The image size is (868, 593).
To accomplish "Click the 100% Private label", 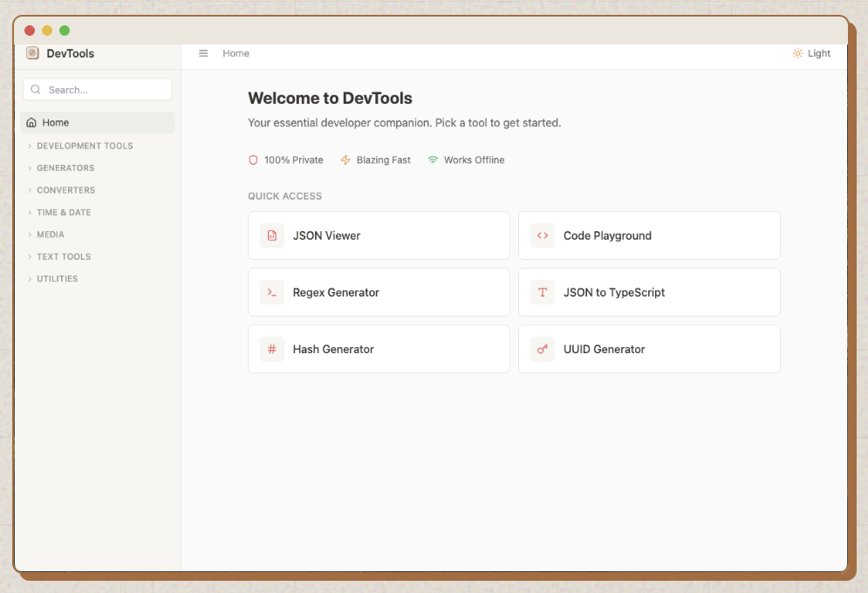I will tap(294, 160).
